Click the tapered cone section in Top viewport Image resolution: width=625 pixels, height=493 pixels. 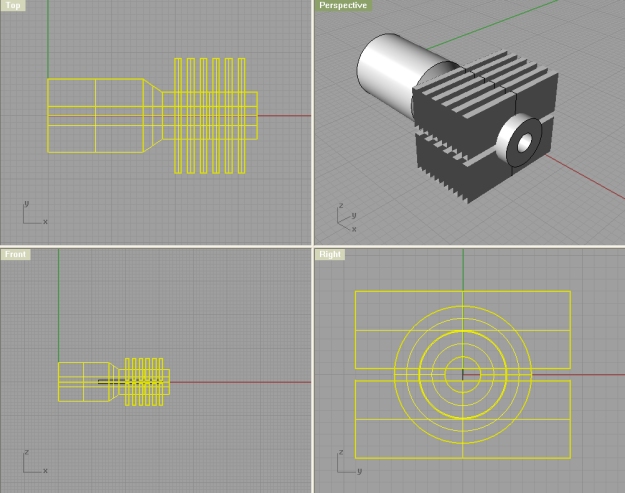[x=153, y=116]
